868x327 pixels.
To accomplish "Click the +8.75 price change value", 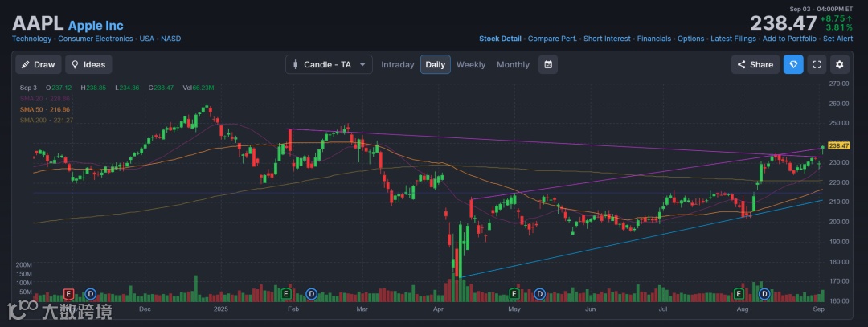I will [837, 18].
